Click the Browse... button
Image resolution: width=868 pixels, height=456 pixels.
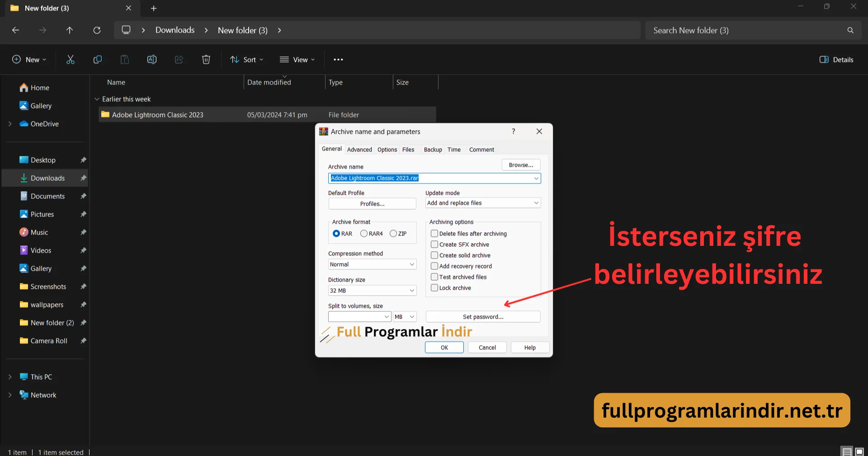coord(521,165)
